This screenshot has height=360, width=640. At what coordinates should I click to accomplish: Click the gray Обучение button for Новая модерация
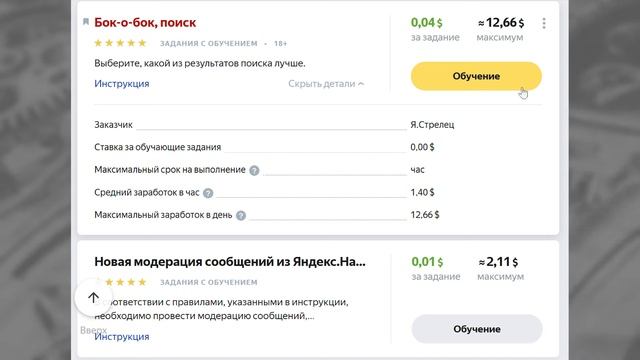(x=477, y=329)
